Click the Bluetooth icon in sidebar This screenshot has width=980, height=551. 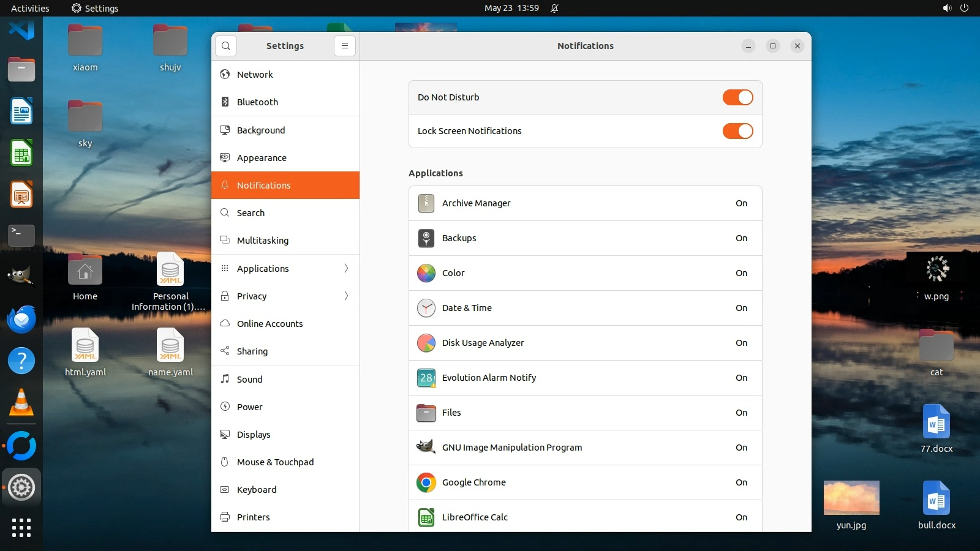tap(225, 102)
